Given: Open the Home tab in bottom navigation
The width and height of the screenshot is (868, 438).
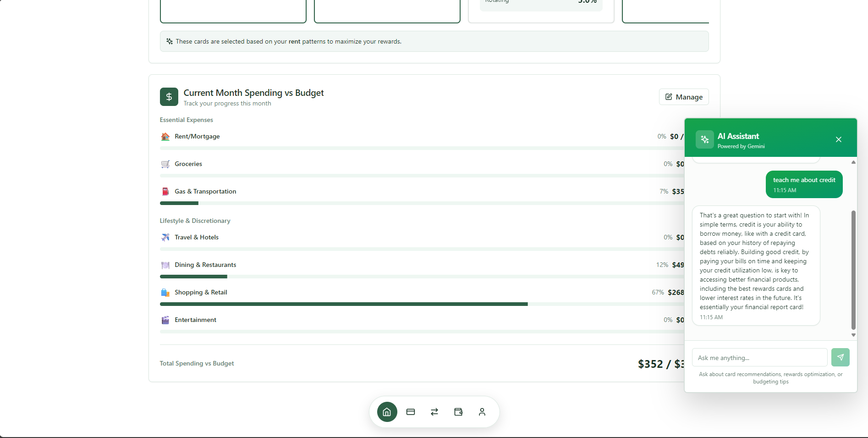Looking at the screenshot, I should (x=387, y=412).
